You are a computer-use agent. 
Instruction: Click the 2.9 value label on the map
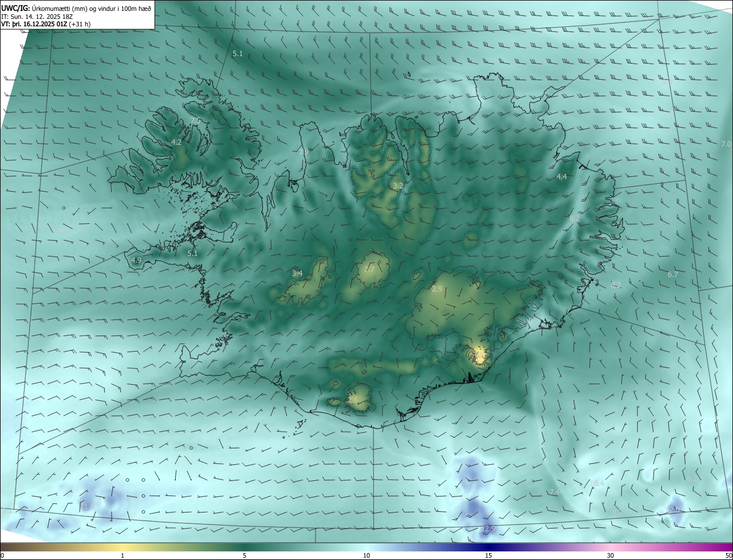437,289
